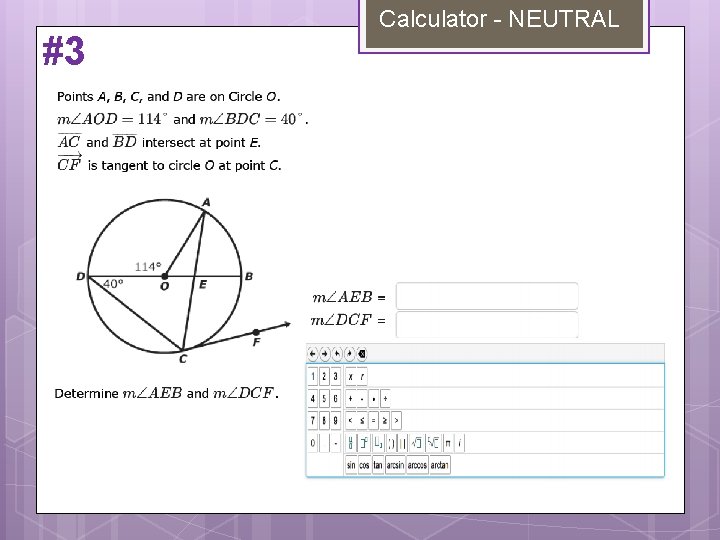
Task: Insert the less-than-or-equal symbol
Action: [x=362, y=421]
